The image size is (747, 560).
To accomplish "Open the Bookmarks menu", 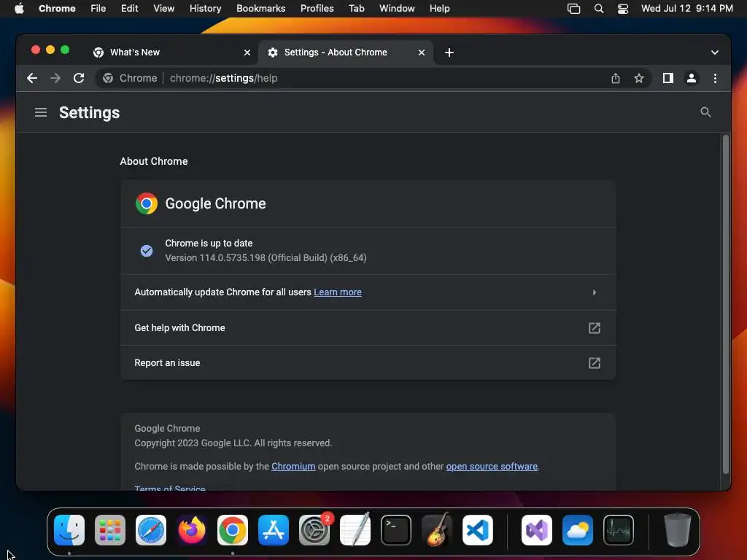I will 260,9.
